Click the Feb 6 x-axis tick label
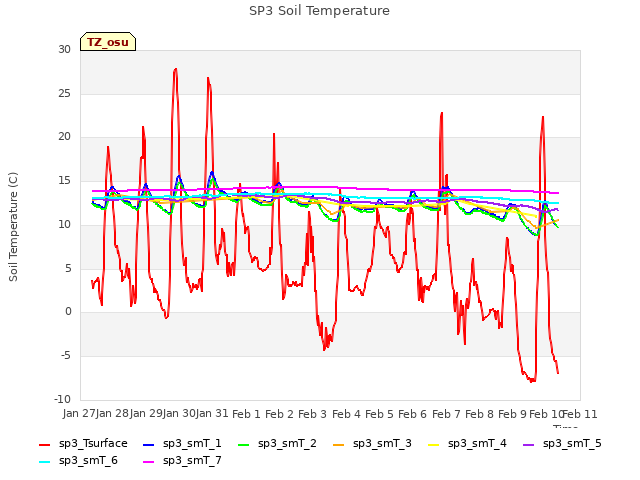The height and width of the screenshot is (480, 640). click(413, 414)
